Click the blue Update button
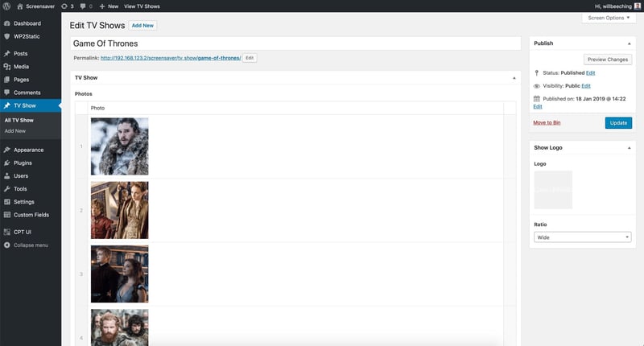The height and width of the screenshot is (346, 644). [618, 122]
